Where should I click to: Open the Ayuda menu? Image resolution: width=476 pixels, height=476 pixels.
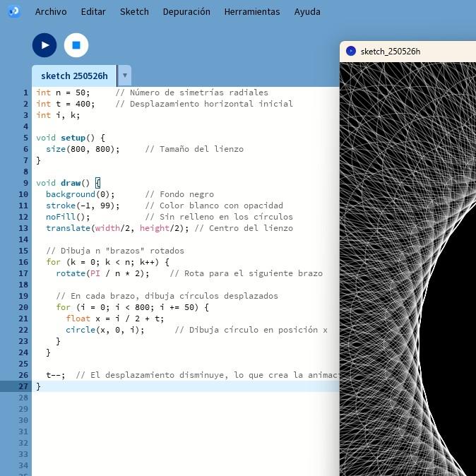point(307,12)
